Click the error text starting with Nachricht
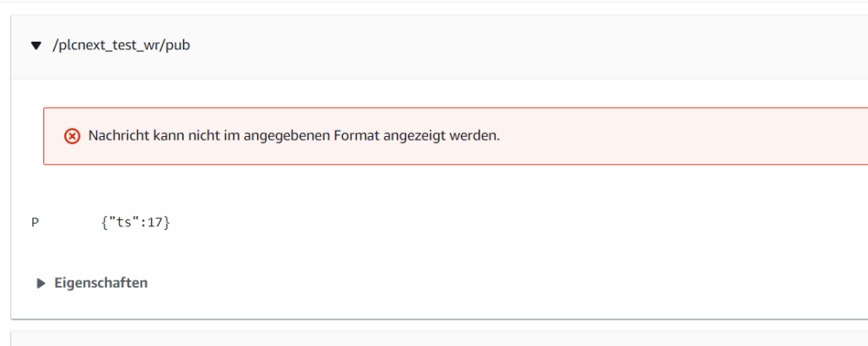Screen dimensions: 868x346 [x=294, y=135]
